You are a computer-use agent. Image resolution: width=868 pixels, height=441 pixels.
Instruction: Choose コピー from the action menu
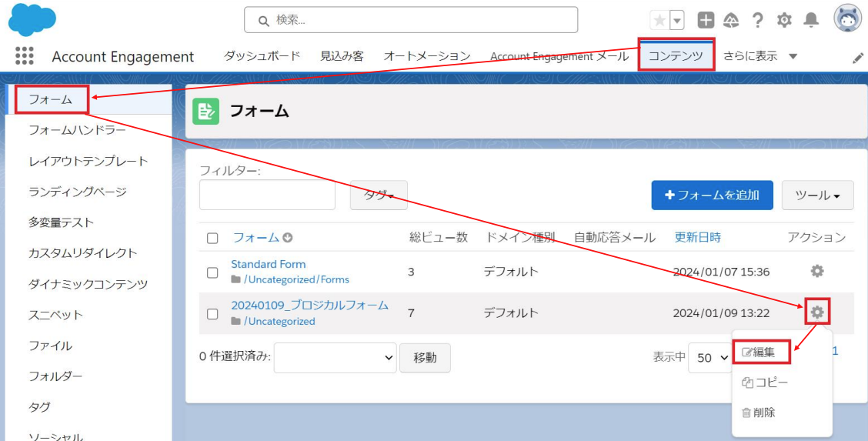[765, 383]
